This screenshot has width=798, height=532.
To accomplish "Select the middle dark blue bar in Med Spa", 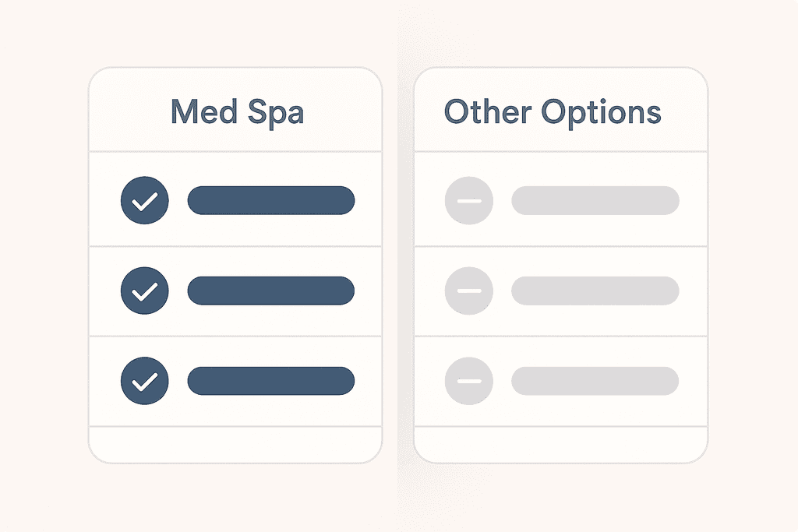I will pyautogui.click(x=271, y=291).
